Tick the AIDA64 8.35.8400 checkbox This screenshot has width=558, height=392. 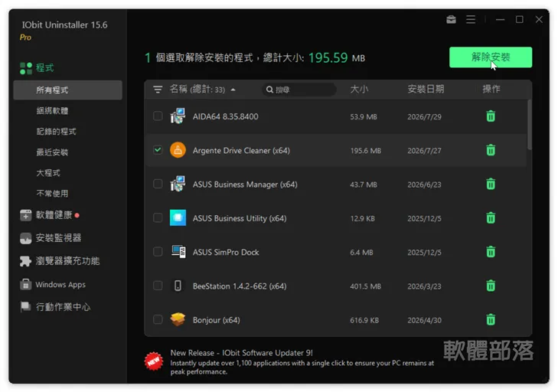(x=158, y=116)
